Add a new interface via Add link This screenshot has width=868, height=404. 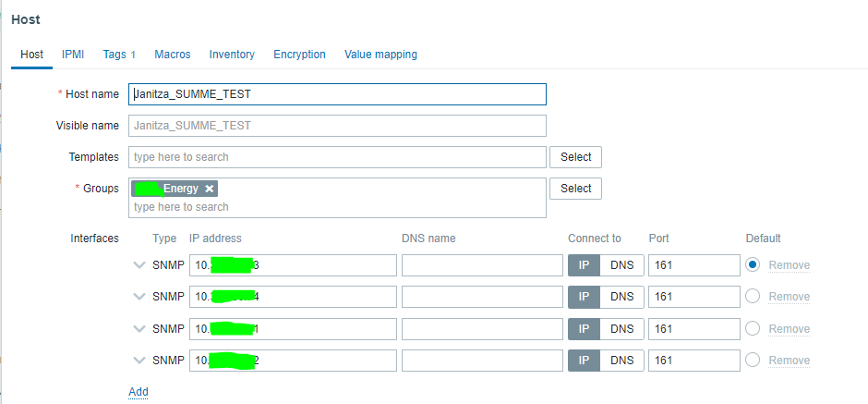pyautogui.click(x=139, y=392)
